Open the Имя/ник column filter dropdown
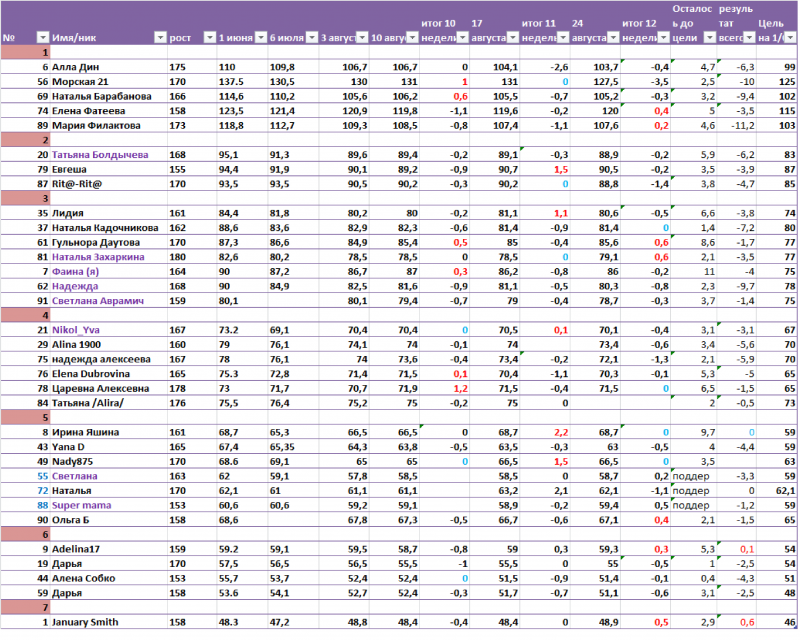The image size is (800, 640). 159,38
